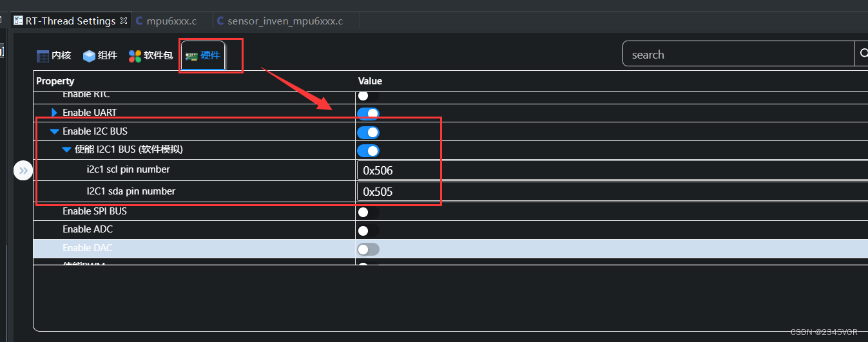Select the i2c1 scl pin number label
Screen dimensions: 868x342
tap(128, 170)
